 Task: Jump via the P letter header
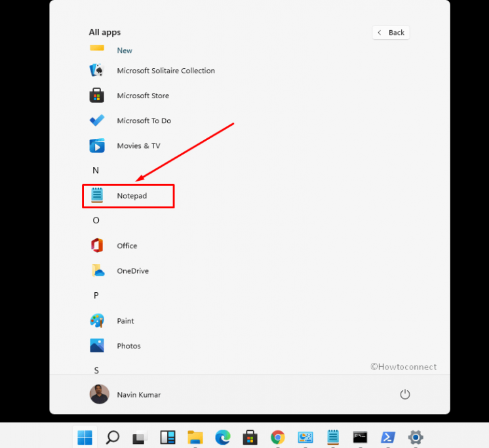96,295
